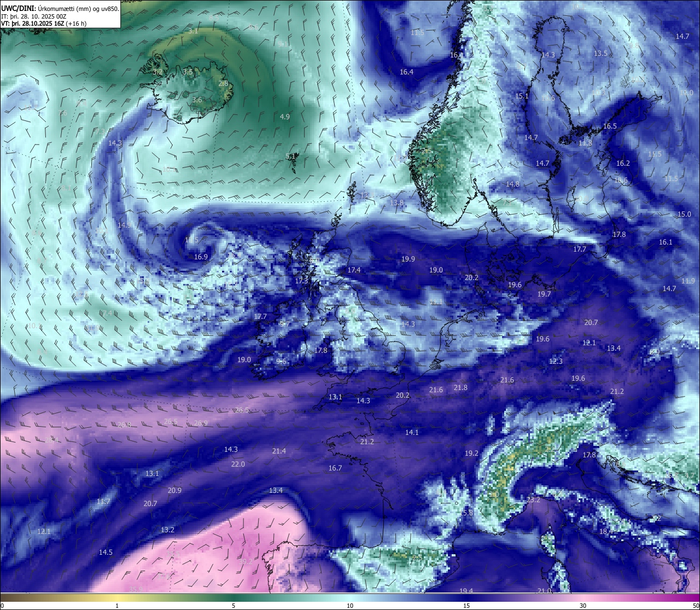Image resolution: width=700 pixels, height=610 pixels.
Task: Click the 4.9 value southeast of Iceland
Action: tap(285, 117)
